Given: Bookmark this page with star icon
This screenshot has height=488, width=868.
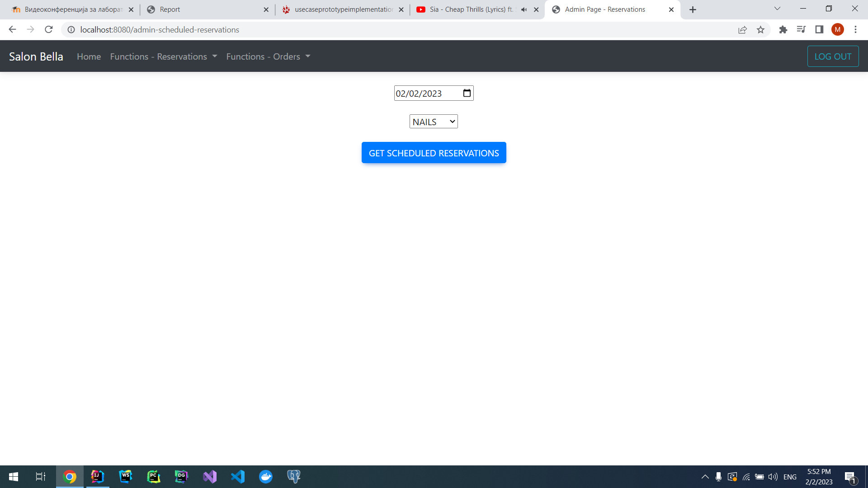Looking at the screenshot, I should (760, 30).
